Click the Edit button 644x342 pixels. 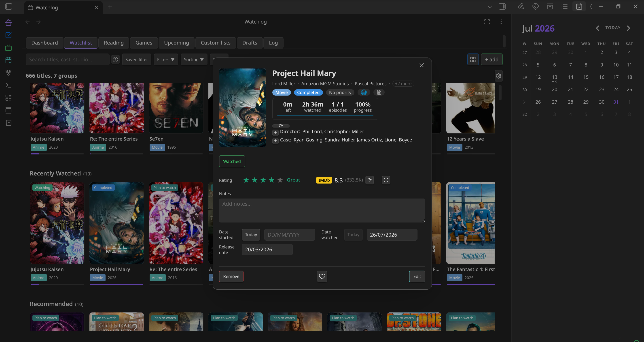coord(417,276)
